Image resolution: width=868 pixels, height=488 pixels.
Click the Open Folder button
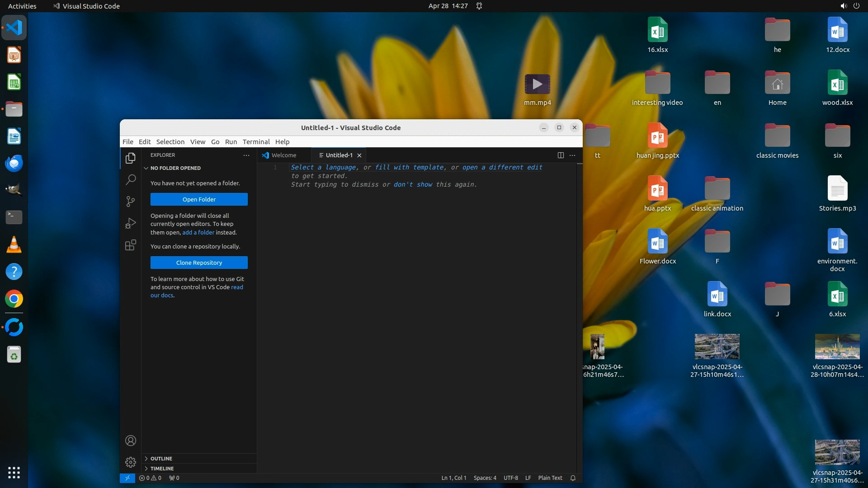coord(199,199)
